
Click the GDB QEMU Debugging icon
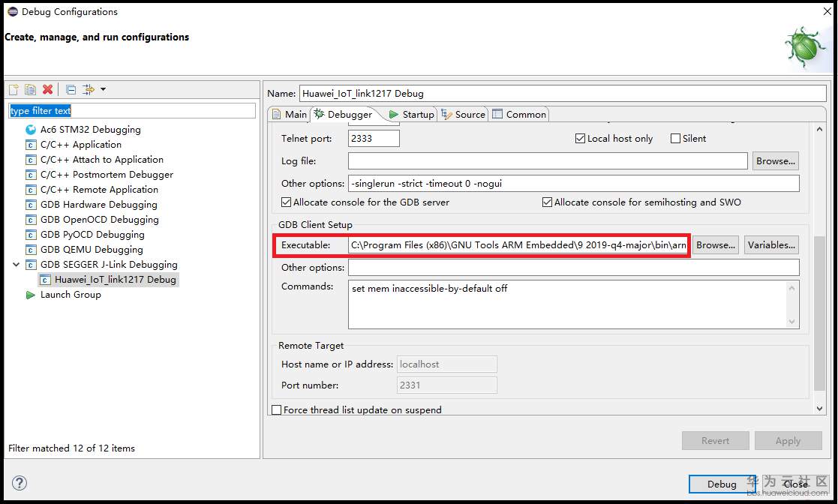coord(31,250)
